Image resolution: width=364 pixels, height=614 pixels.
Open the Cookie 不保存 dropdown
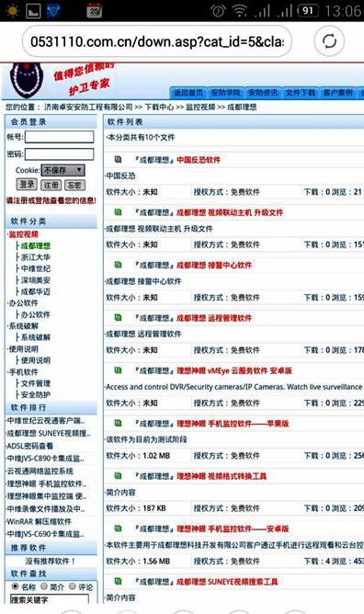[63, 170]
